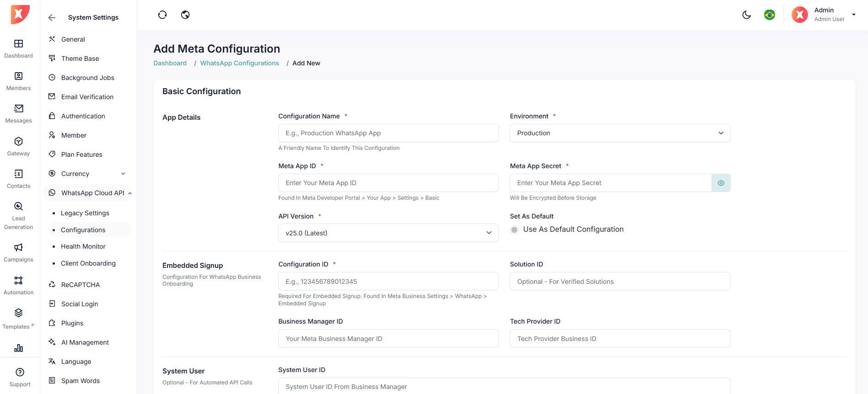
Task: Go to WhatsApp Configurations breadcrumb link
Action: click(x=239, y=63)
